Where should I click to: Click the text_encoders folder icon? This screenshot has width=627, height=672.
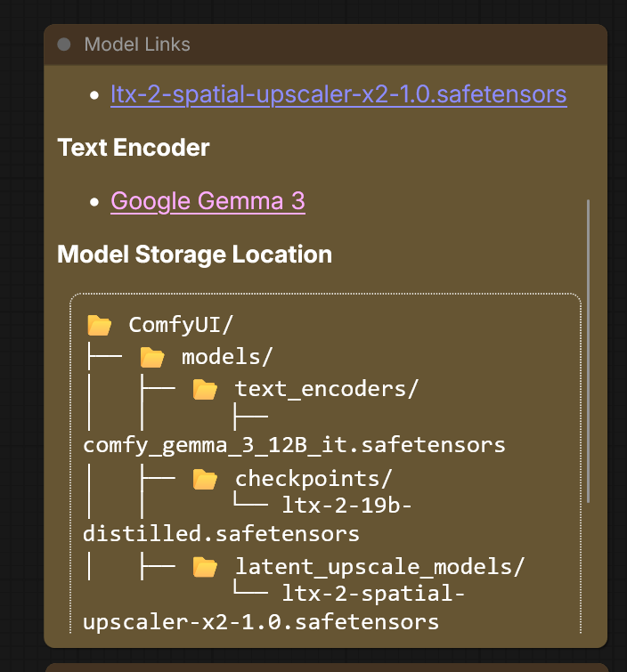206,389
